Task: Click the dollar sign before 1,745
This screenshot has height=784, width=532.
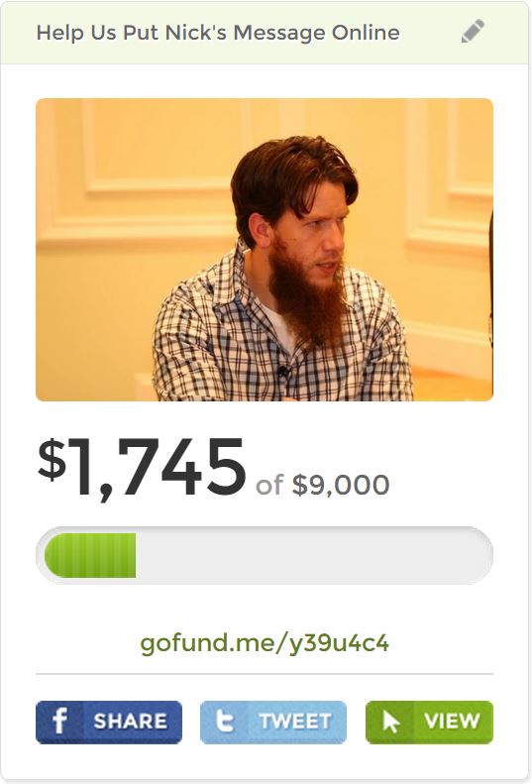Action: (x=52, y=459)
